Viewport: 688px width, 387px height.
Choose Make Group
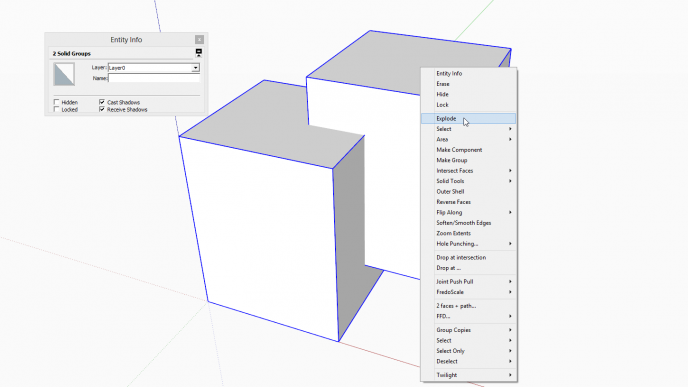coord(469,161)
